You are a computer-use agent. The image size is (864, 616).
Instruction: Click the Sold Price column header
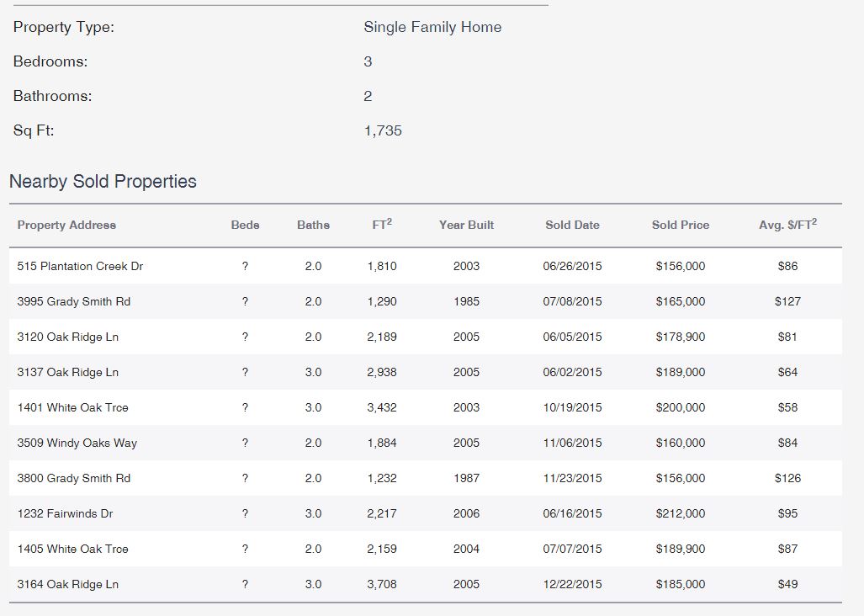click(680, 226)
